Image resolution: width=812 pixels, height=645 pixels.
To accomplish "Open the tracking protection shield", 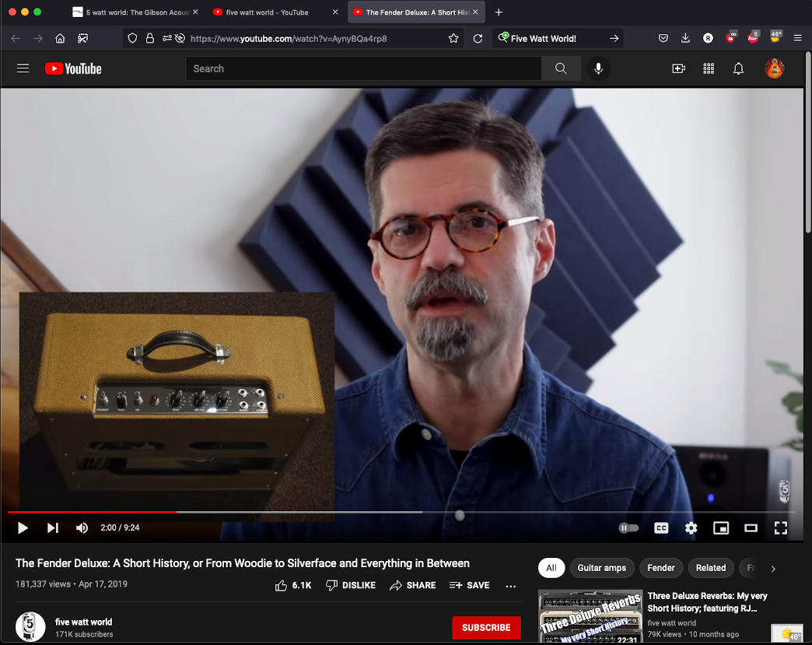I will coord(132,38).
